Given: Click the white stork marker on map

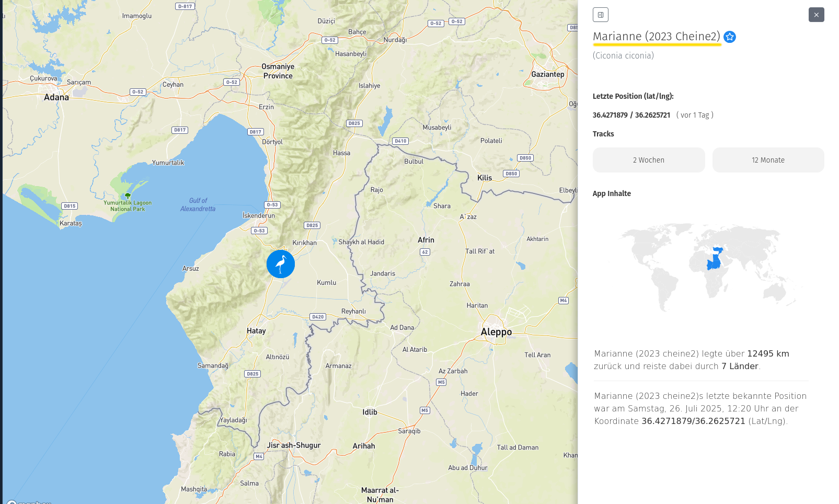Looking at the screenshot, I should coord(281,264).
